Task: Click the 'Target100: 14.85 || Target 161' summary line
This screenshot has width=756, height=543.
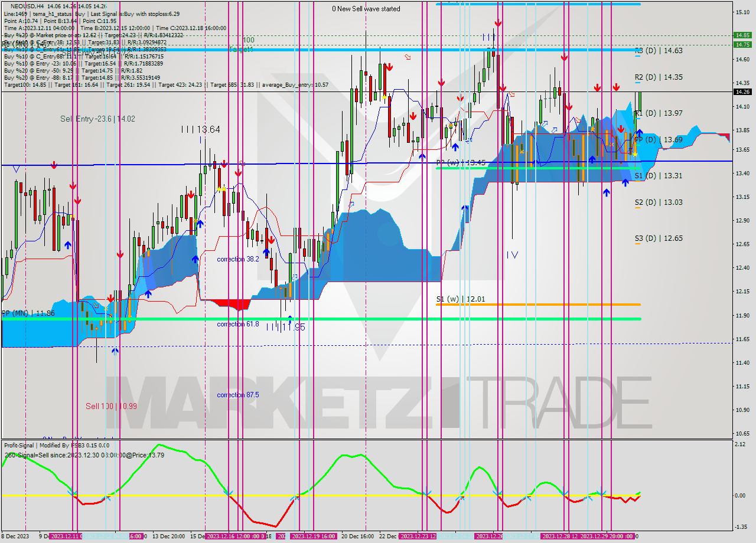Action: 166,85
